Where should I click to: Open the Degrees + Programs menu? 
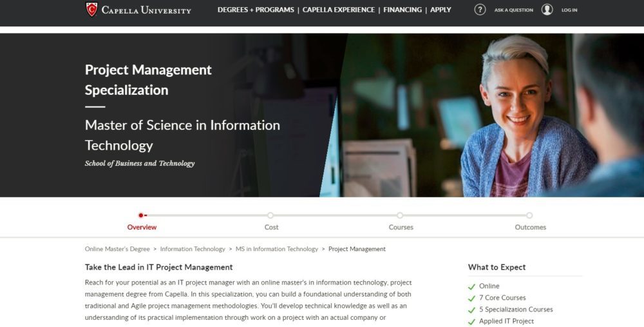[256, 10]
